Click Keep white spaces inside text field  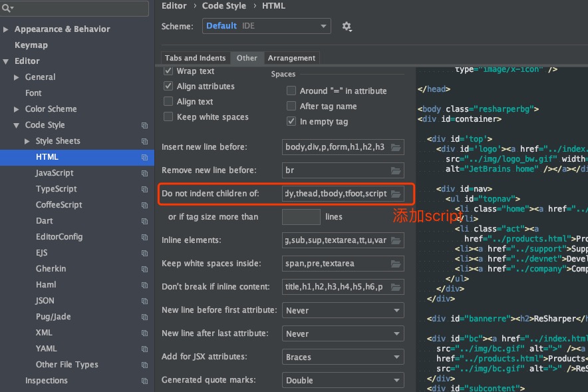[343, 264]
